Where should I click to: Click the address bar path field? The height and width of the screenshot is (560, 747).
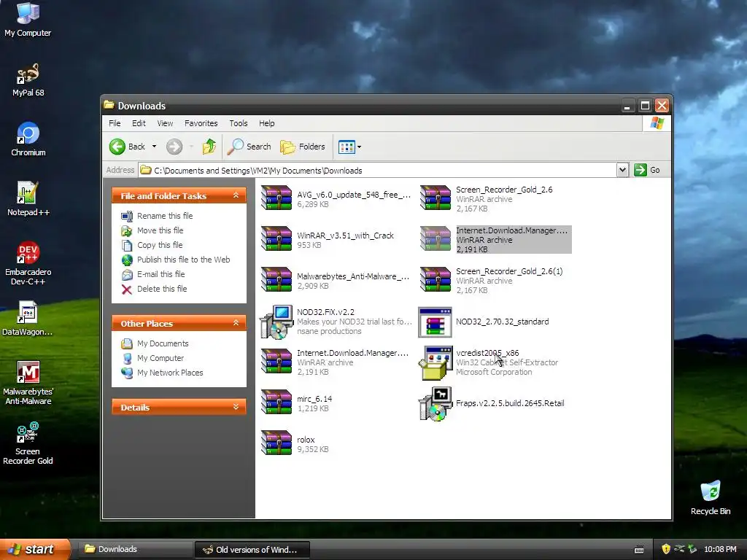pos(378,170)
